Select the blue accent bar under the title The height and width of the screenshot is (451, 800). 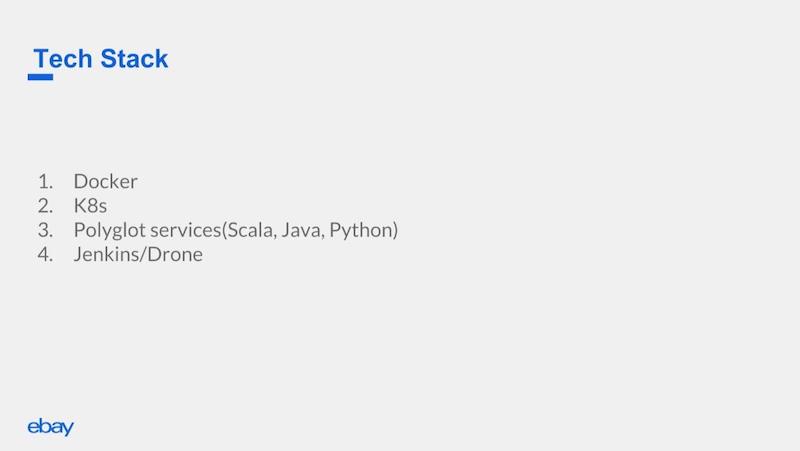click(x=40, y=77)
